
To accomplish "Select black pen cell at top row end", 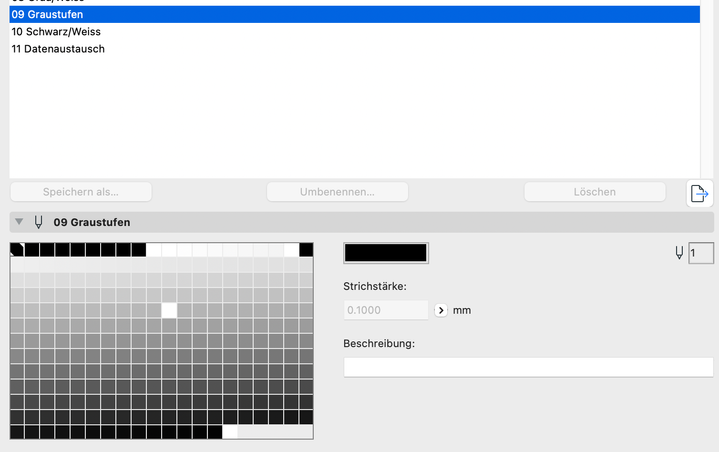I will coord(306,250).
